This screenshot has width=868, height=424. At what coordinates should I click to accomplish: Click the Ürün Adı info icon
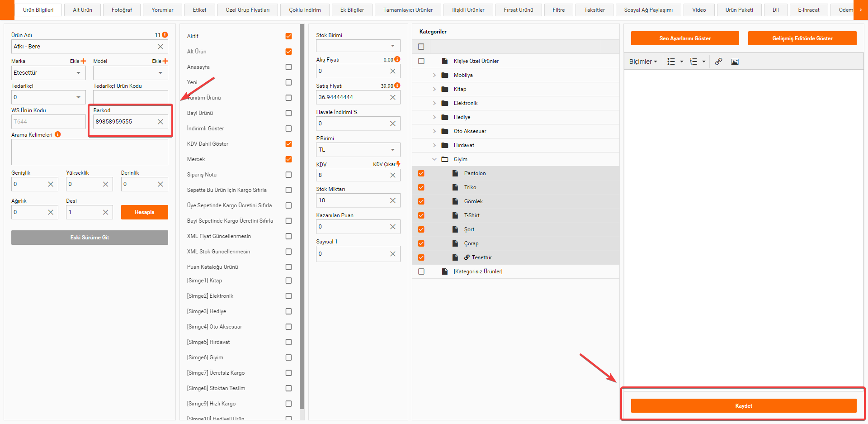pyautogui.click(x=165, y=35)
